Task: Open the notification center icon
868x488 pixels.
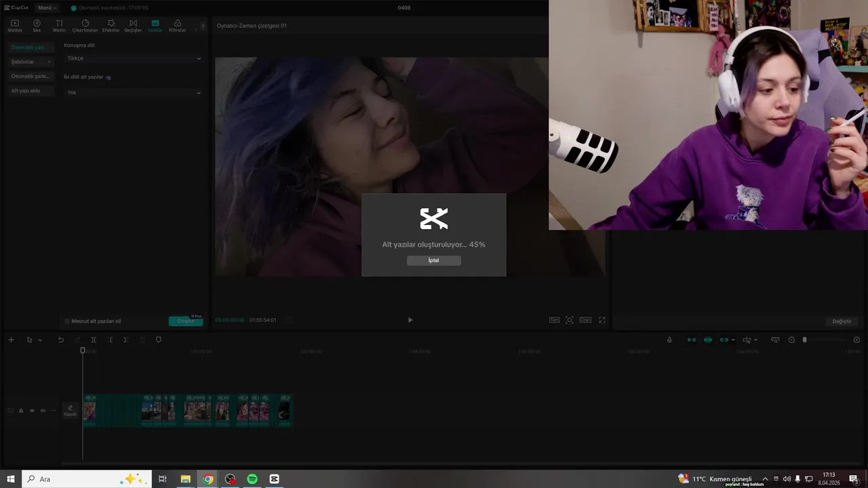Action: tap(854, 479)
